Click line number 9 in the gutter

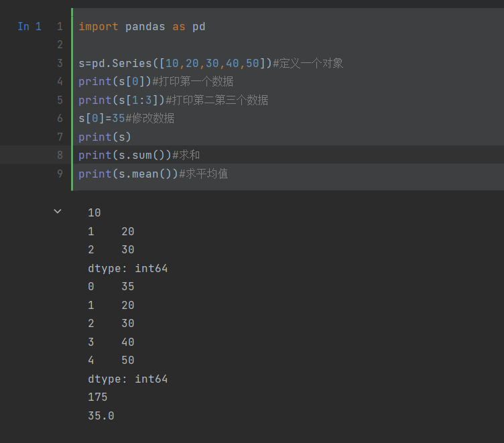60,174
